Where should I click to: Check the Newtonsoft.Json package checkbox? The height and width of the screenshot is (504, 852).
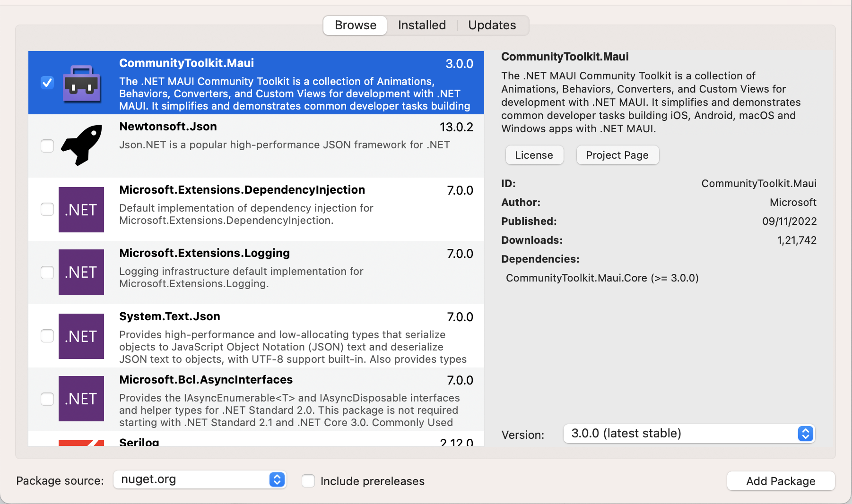click(47, 146)
